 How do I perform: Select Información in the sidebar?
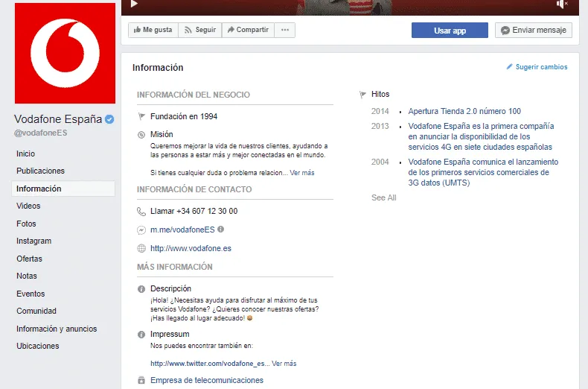pyautogui.click(x=63, y=189)
